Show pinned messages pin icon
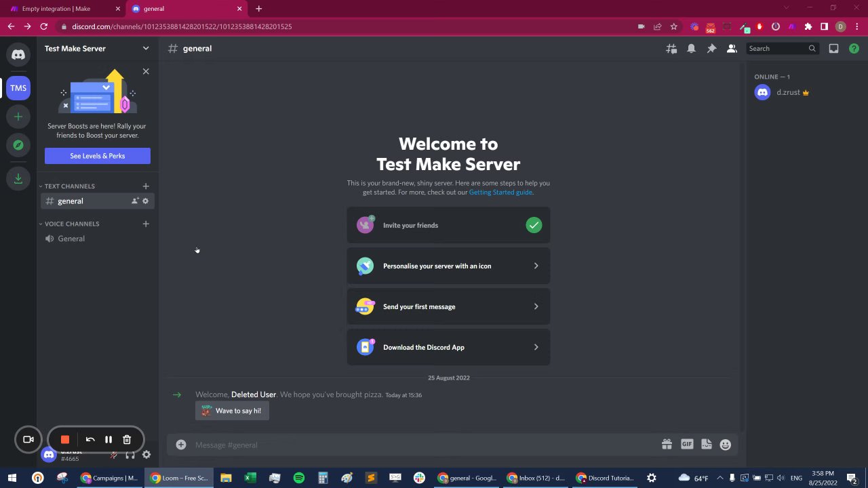The width and height of the screenshot is (868, 488). pos(711,49)
